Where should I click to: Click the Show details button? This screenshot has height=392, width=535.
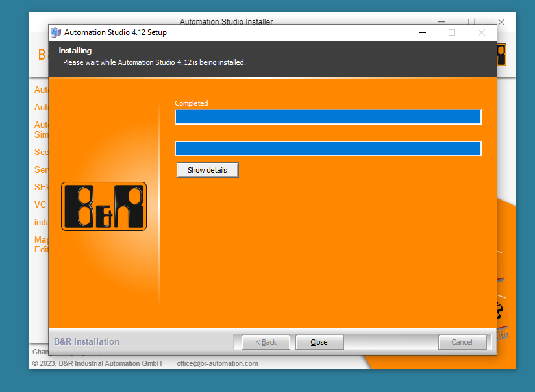coord(208,170)
